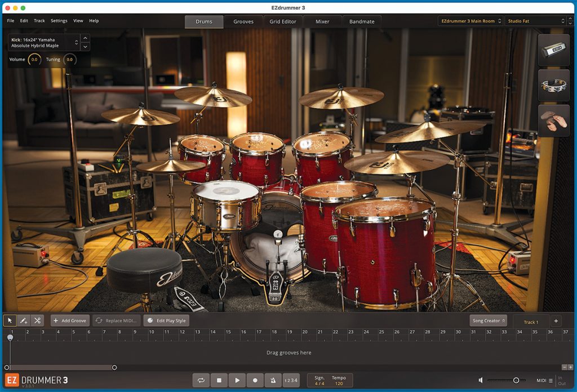Add a new track with plus button
The width and height of the screenshot is (577, 392).
point(556,321)
